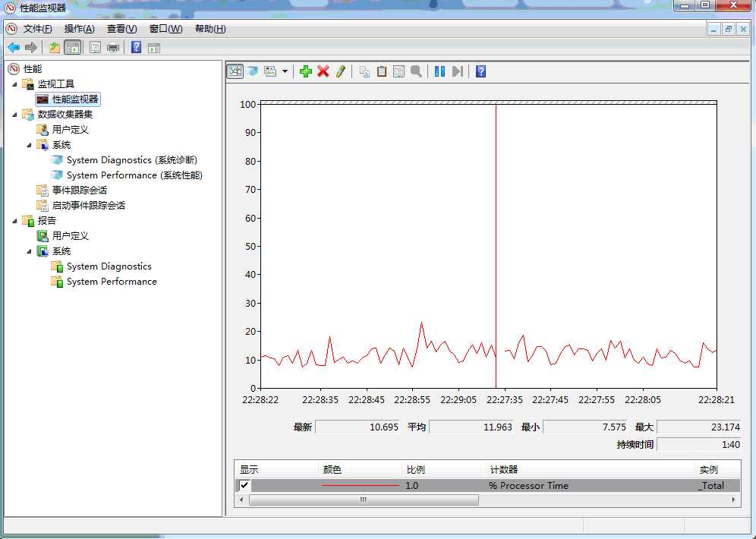
Task: Click the Help icon in the graph toolbar
Action: (480, 71)
